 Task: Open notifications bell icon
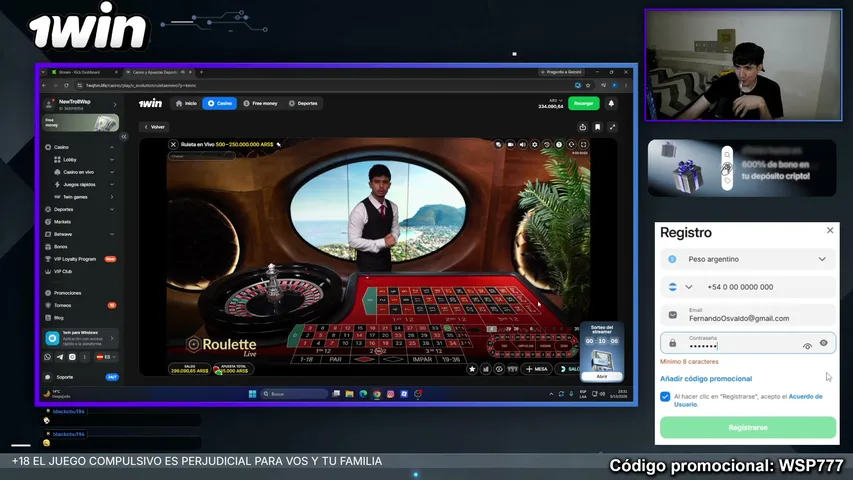(x=611, y=103)
